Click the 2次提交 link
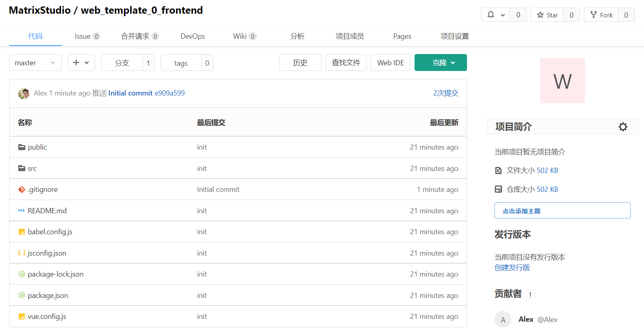 point(446,93)
